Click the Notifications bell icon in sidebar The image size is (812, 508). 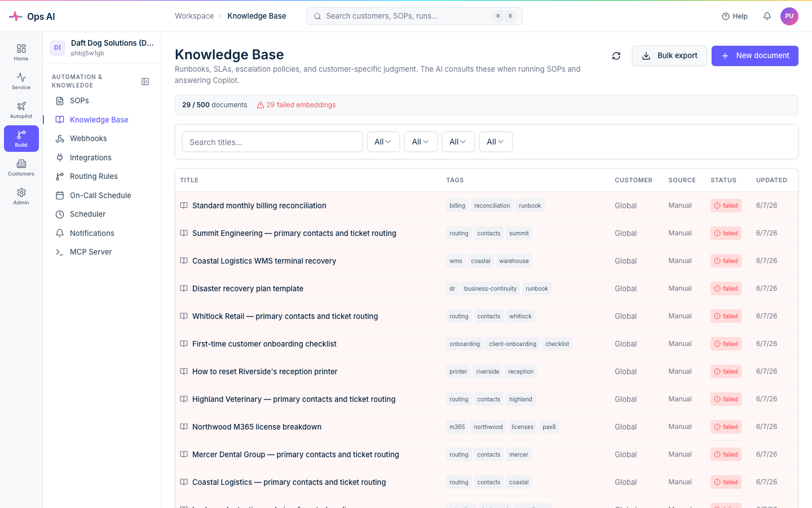point(60,233)
